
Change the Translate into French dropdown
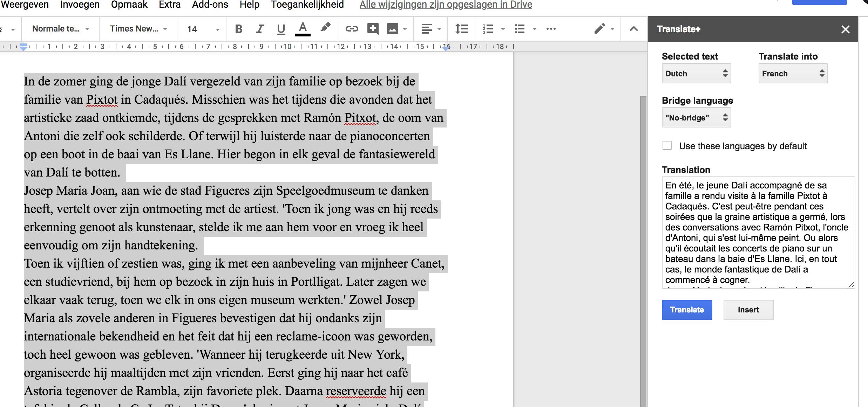(x=793, y=74)
